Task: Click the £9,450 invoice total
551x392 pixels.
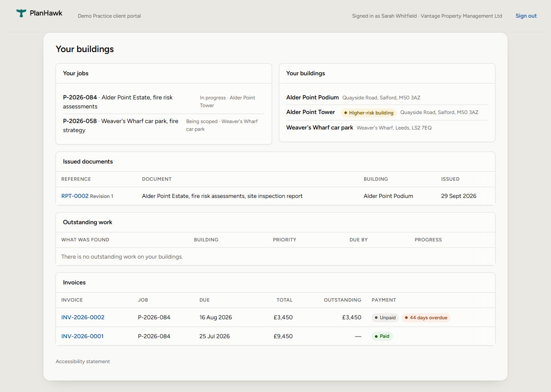Action: click(x=283, y=336)
